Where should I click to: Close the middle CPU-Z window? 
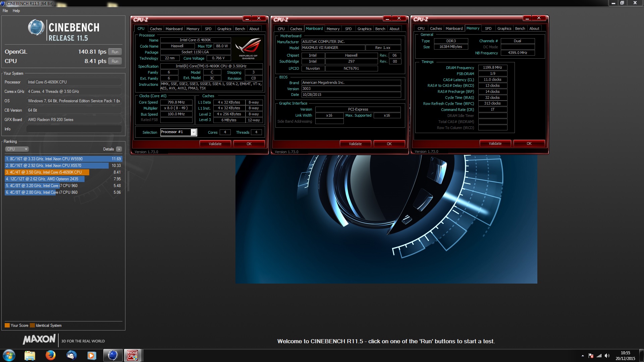tap(399, 18)
